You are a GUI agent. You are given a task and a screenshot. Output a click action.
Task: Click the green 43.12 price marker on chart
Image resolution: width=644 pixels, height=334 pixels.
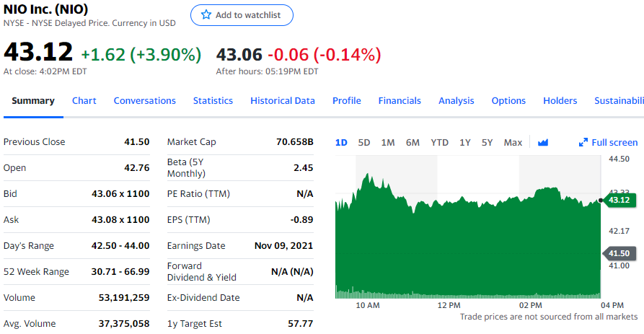(619, 200)
